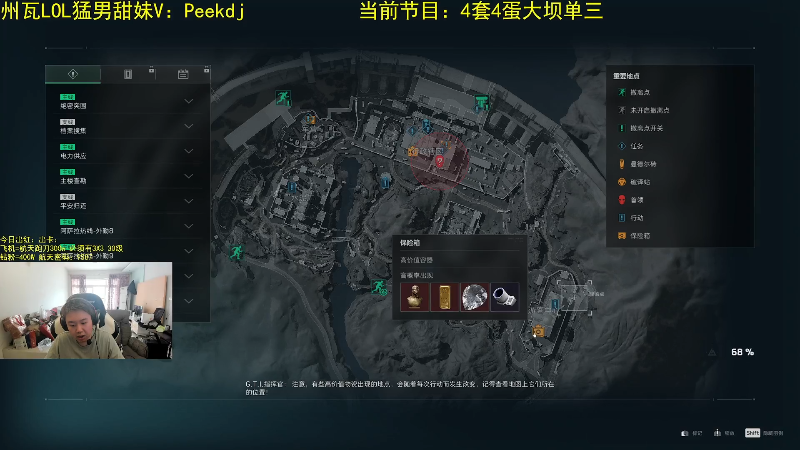Open the third tab with calendar icon
The width and height of the screenshot is (800, 450).
point(183,74)
